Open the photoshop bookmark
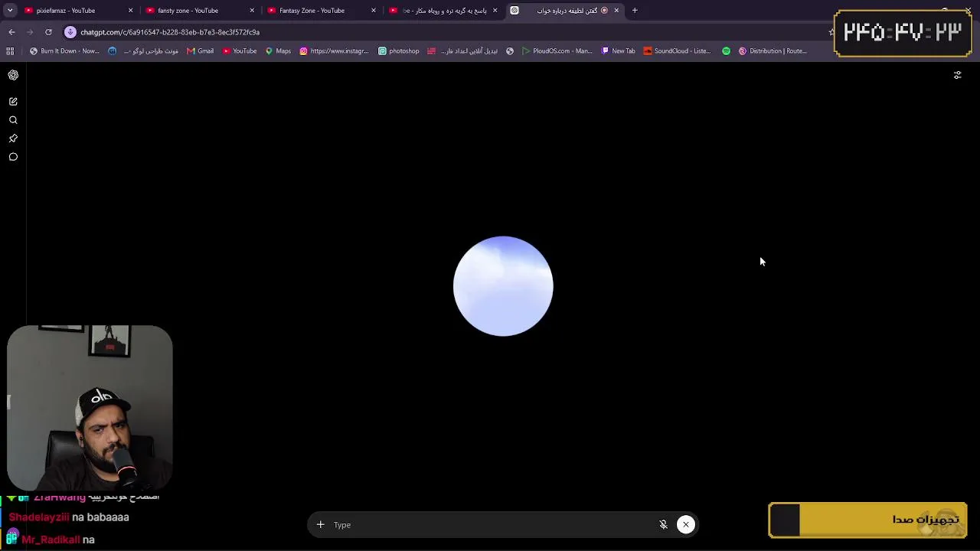Screen dimensions: 980x551 tap(399, 51)
